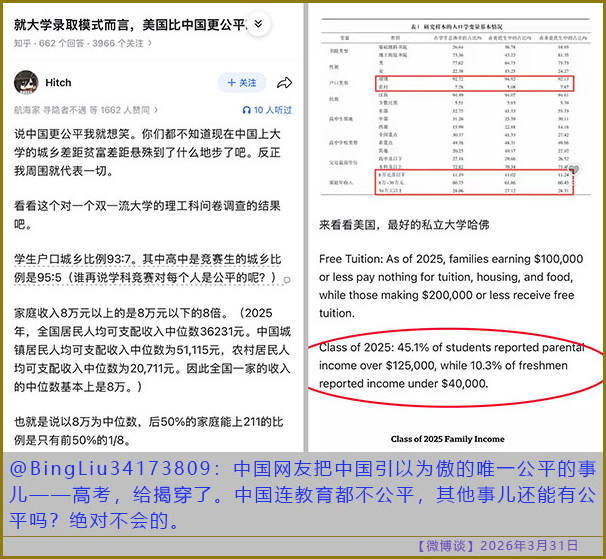The height and width of the screenshot is (559, 606).
Task: Click the Class of 2025 Family Income heading
Action: click(x=447, y=438)
